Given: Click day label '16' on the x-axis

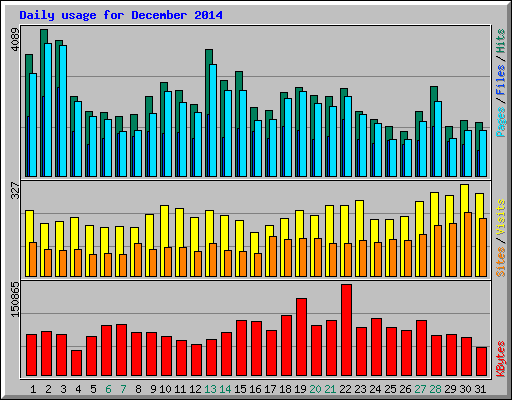Looking at the screenshot, I should (255, 389).
